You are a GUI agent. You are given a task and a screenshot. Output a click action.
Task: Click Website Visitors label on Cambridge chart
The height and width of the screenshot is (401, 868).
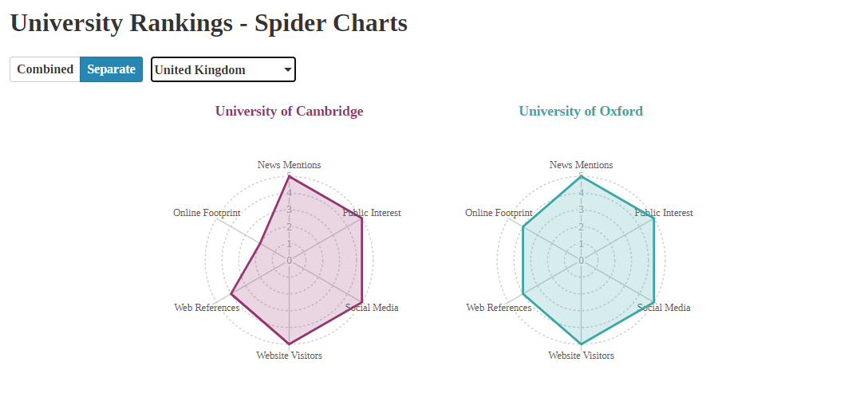[x=289, y=356]
